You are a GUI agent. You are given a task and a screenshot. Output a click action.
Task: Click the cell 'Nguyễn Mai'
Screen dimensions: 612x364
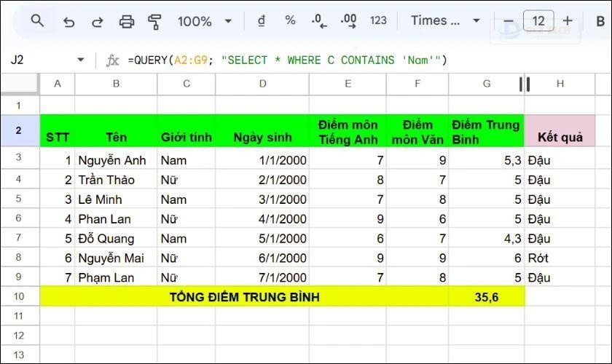click(116, 258)
